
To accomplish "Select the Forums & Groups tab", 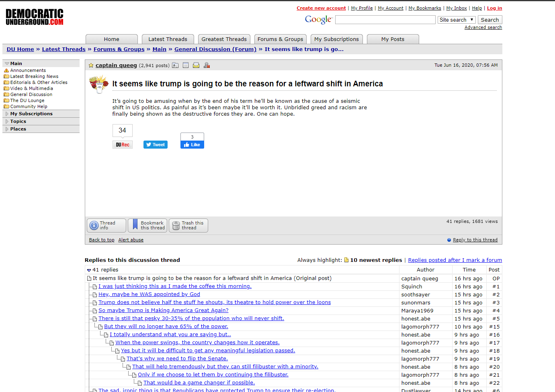I will coord(281,39).
